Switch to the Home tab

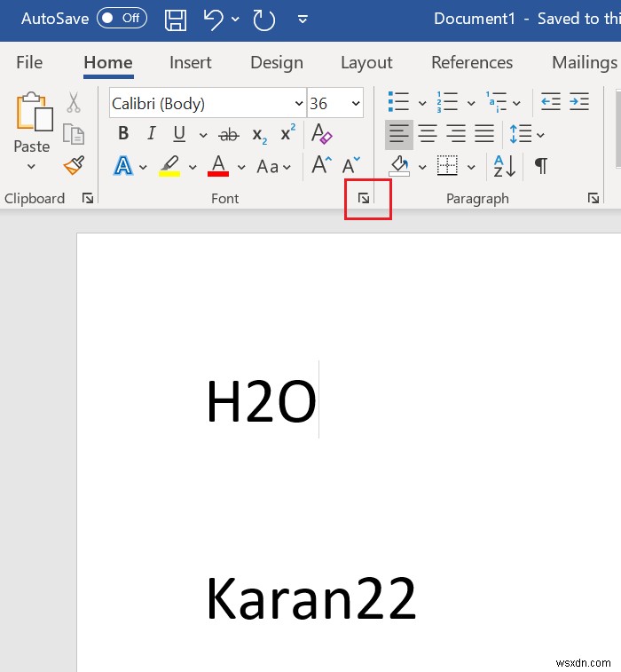click(x=108, y=62)
